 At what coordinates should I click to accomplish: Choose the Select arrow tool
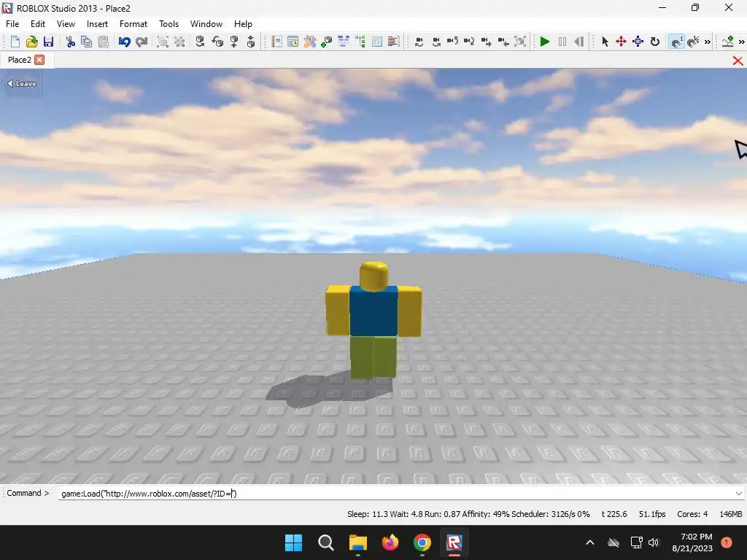(605, 42)
